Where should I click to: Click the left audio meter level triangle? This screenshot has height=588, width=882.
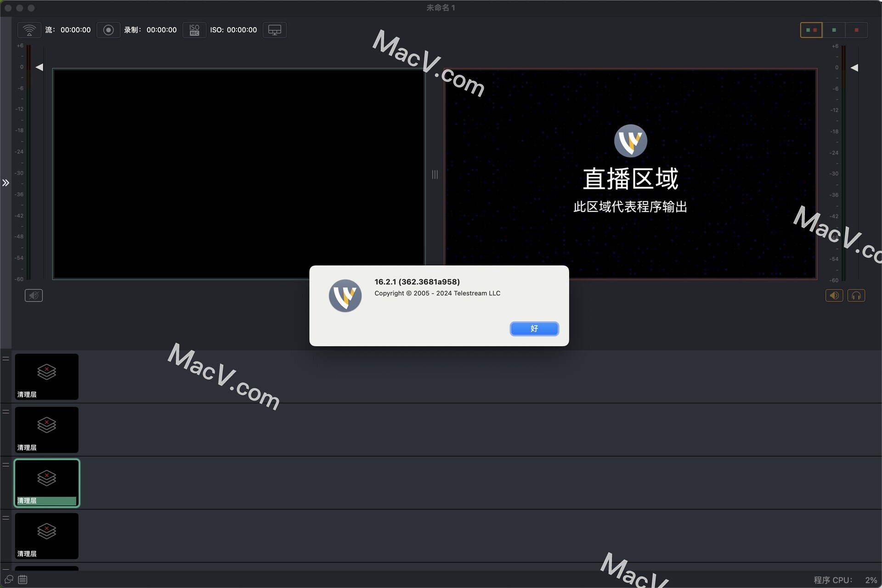coord(40,67)
